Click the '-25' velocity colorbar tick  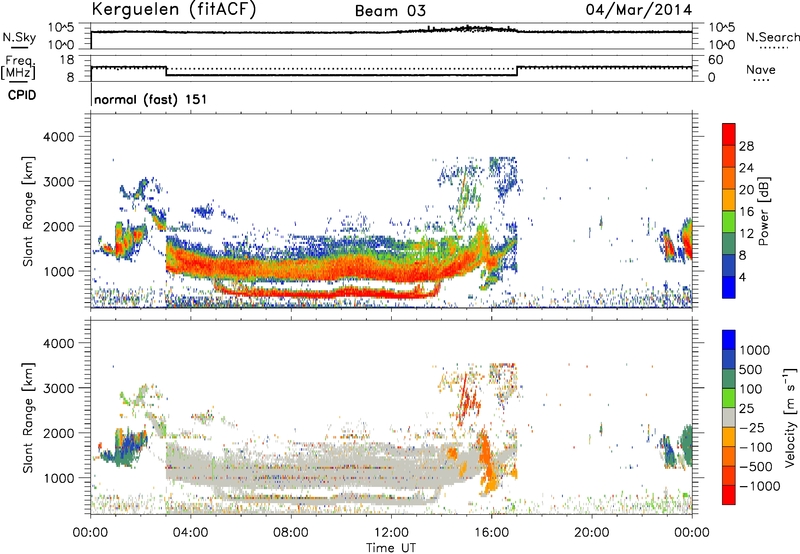(752, 427)
